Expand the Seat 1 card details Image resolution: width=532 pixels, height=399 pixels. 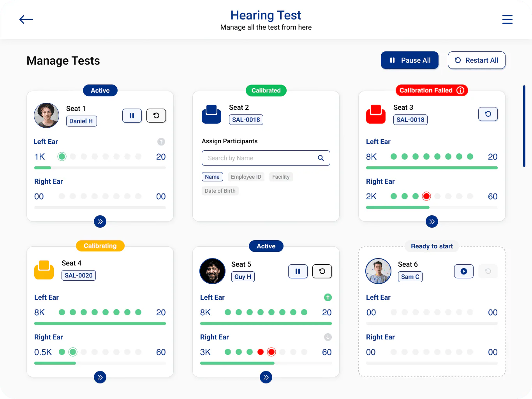coord(100,221)
